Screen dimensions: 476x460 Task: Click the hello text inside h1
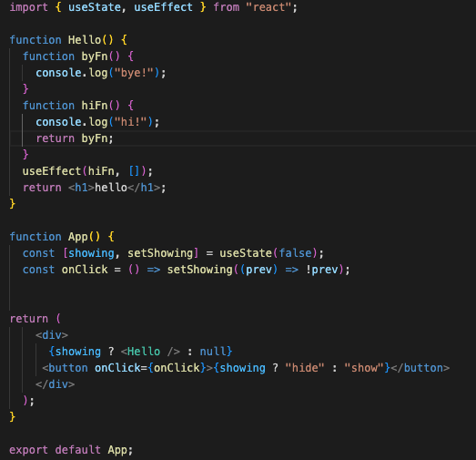point(111,188)
